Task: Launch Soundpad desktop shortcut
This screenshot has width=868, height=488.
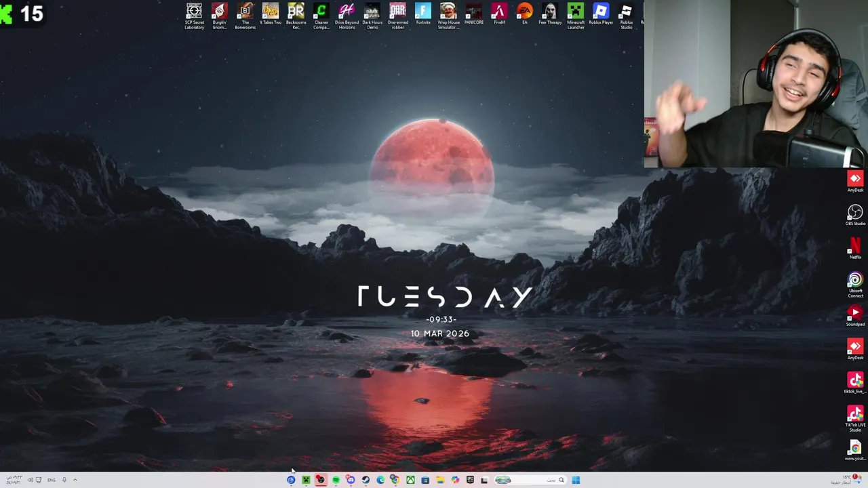Action: (855, 317)
